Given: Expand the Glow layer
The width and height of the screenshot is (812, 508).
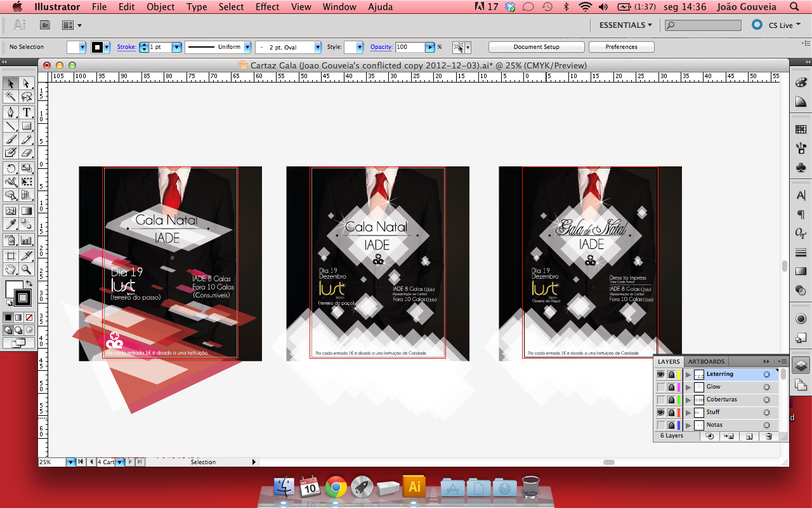Looking at the screenshot, I should (x=688, y=387).
